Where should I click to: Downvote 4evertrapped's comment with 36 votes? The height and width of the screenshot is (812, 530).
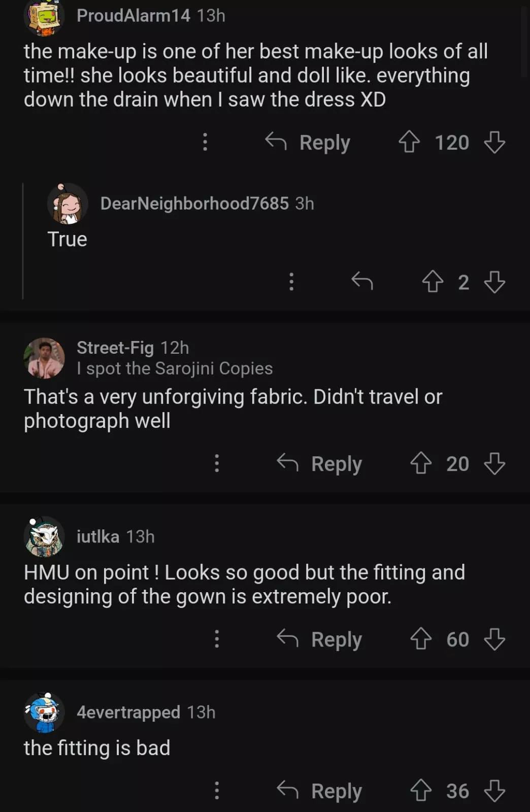coord(494,790)
